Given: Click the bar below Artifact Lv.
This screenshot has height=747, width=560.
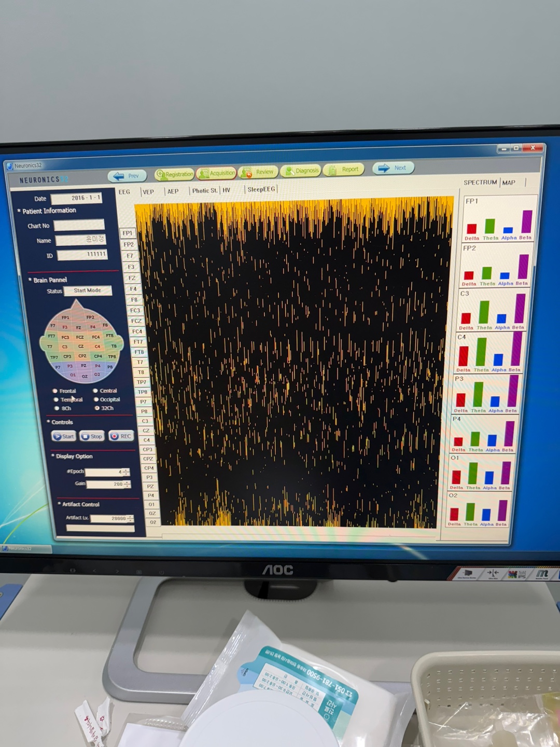Looking at the screenshot, I should click(101, 529).
